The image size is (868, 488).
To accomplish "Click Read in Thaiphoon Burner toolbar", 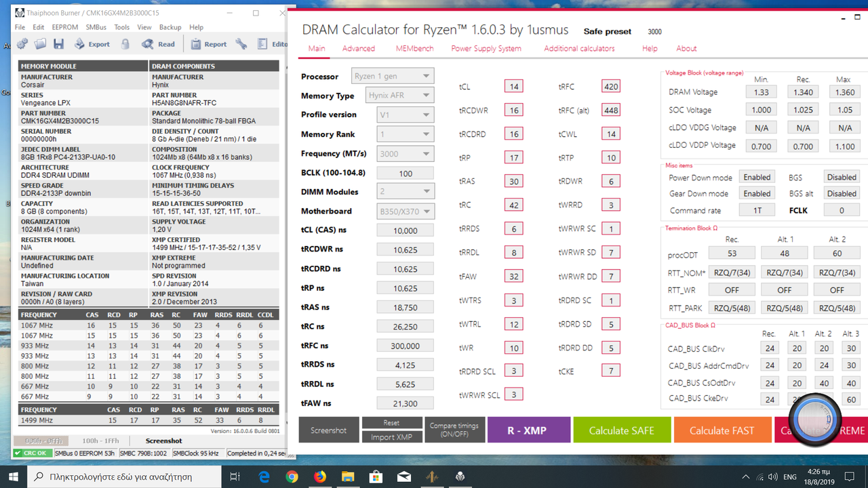I will pyautogui.click(x=158, y=44).
